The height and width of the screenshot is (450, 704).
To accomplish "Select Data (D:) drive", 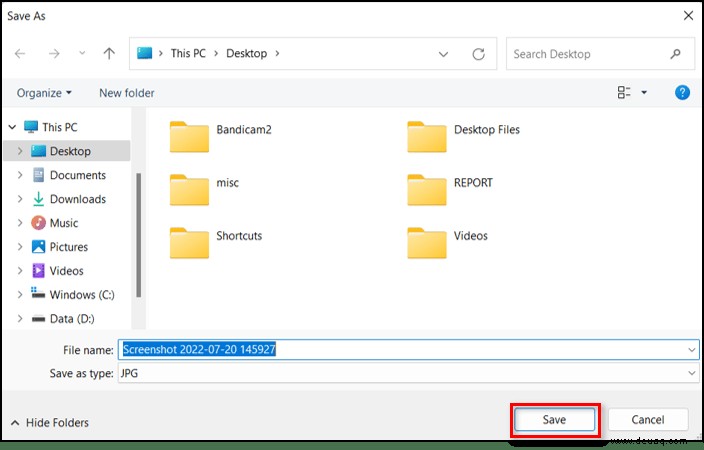I will pos(72,318).
